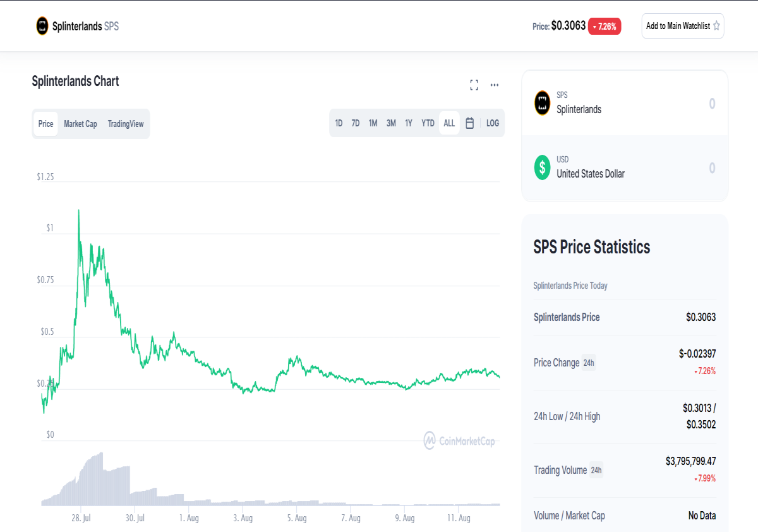The width and height of the screenshot is (758, 532).
Task: Open the calendar date range picker
Action: point(470,123)
